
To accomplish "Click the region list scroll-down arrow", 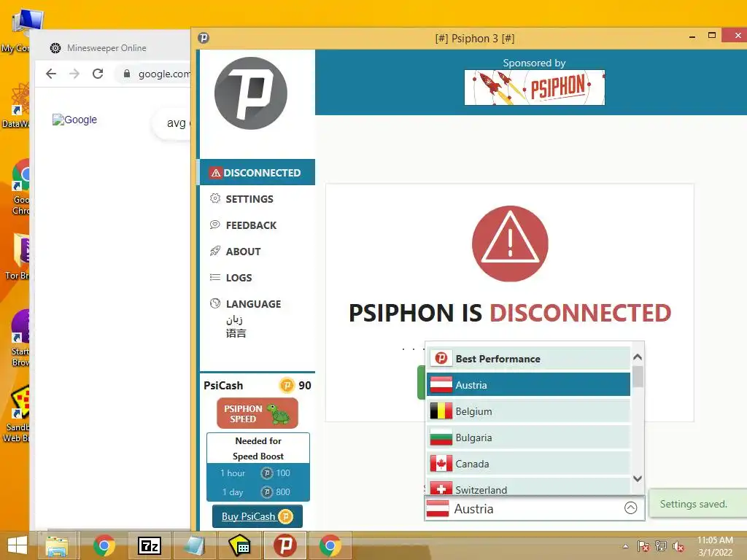I will coord(638,478).
